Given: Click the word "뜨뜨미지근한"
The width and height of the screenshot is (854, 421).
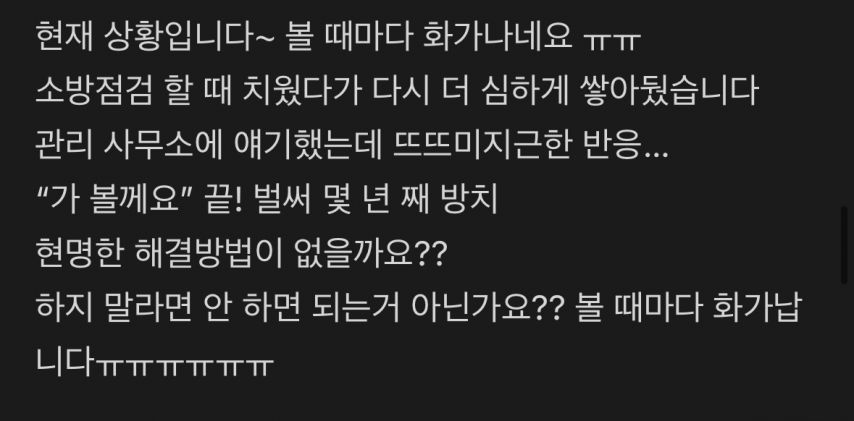Looking at the screenshot, I should click(481, 145).
